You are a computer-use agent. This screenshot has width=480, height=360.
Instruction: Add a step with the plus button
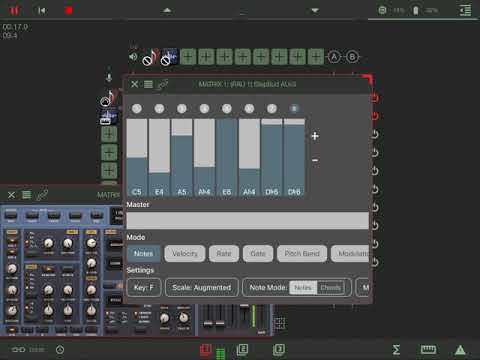click(315, 136)
